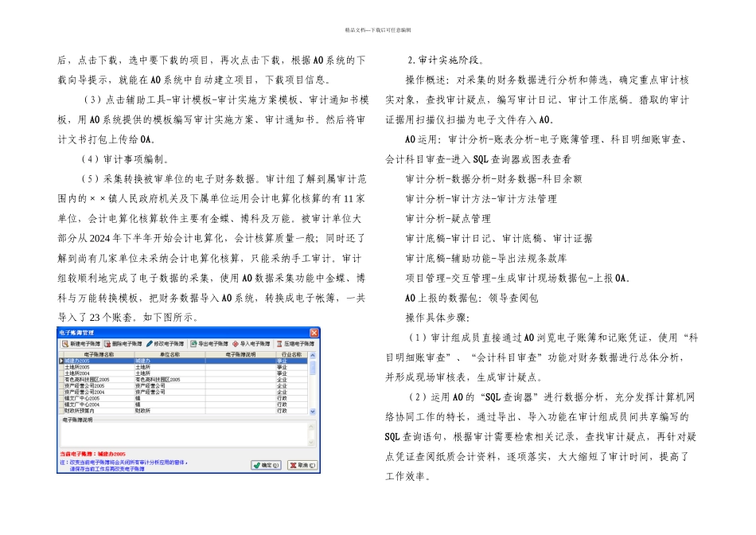The image size is (756, 535).
Task: Click the 新建电子账簿 toolbar button
Action: pyautogui.click(x=81, y=344)
